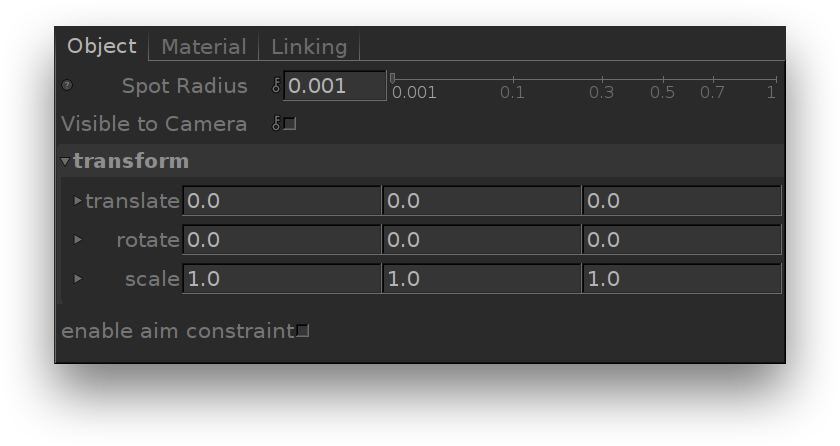Screen dimensions: 840x446
Task: Click the translate Z value field
Action: point(681,201)
